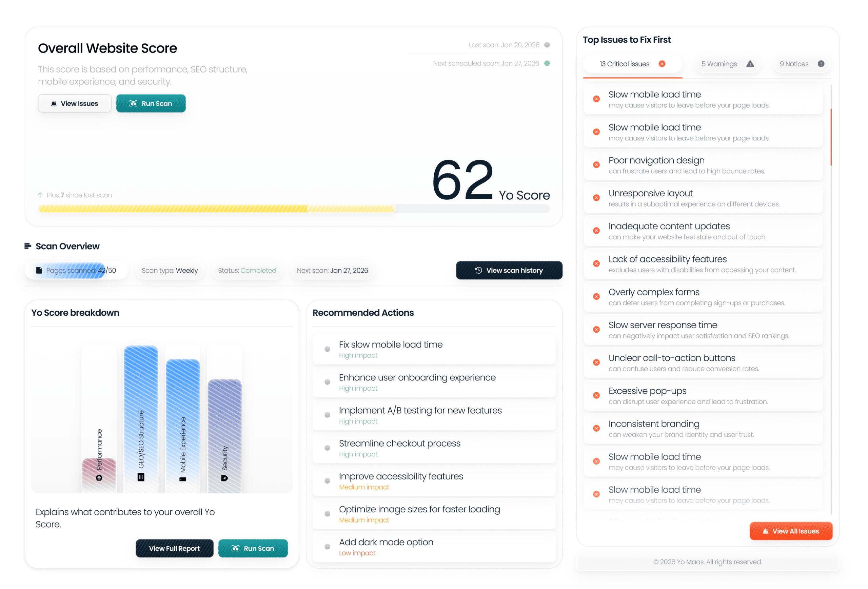Screen dimensions: 868x589
Task: Toggle the bullet for Implement A/B testing
Action: [x=327, y=414]
